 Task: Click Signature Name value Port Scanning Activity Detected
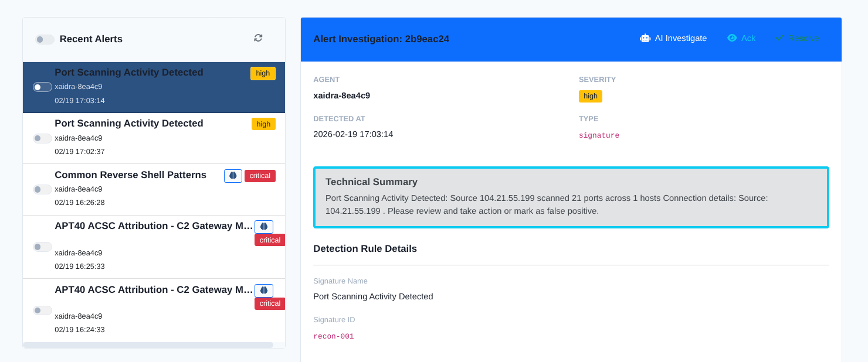pyautogui.click(x=373, y=296)
